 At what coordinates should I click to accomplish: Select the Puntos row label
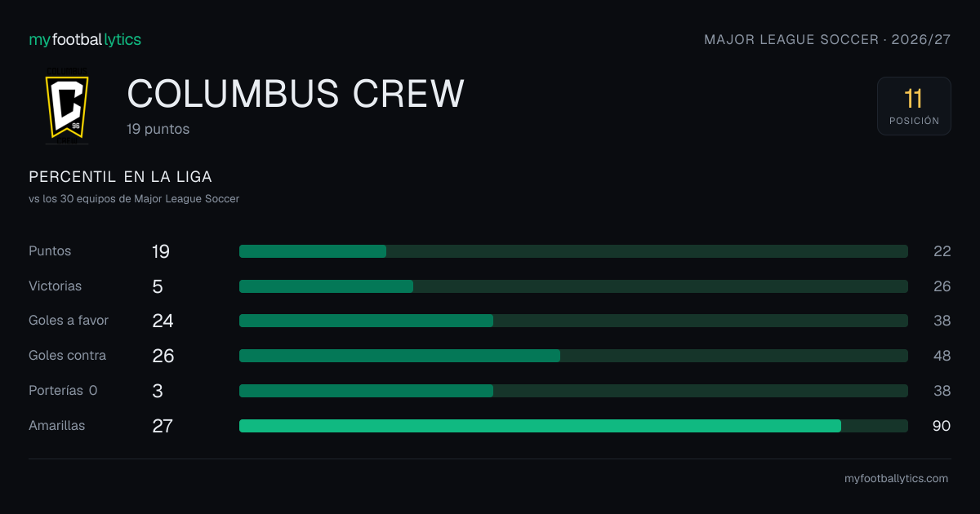(x=50, y=251)
